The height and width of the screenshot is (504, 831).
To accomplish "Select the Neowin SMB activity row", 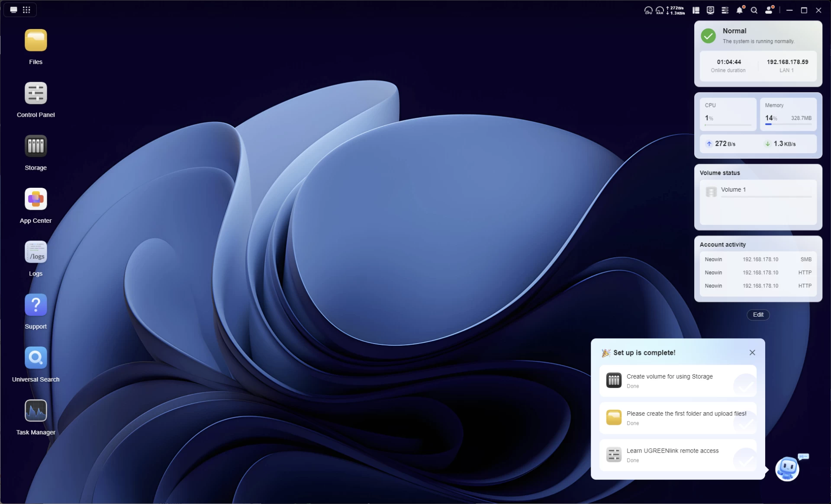I will click(x=758, y=260).
